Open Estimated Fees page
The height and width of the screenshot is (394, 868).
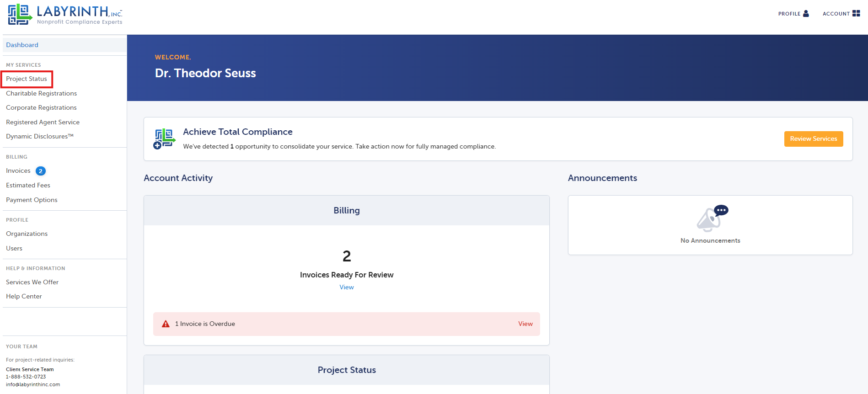pyautogui.click(x=28, y=185)
